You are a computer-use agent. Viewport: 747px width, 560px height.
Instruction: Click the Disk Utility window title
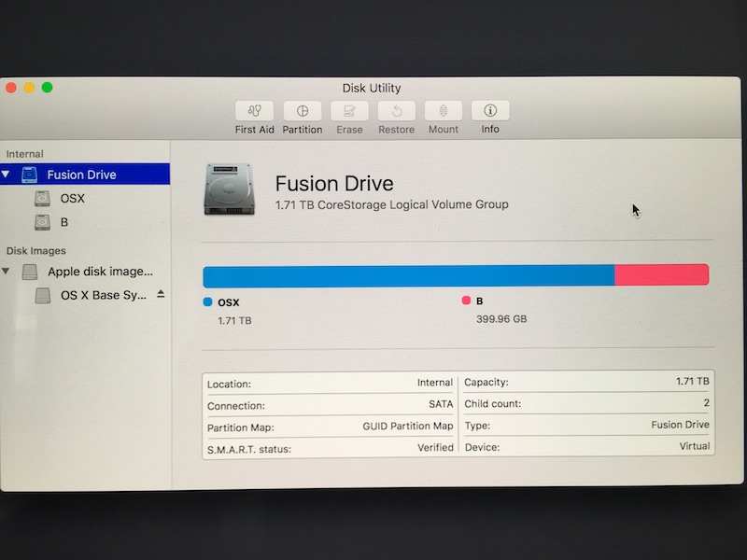coord(372,88)
